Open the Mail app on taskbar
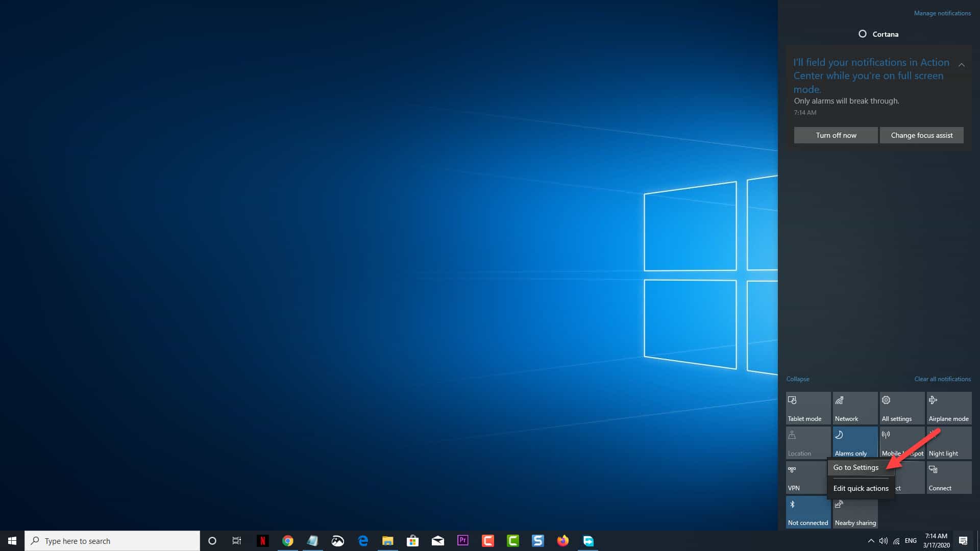Screen dimensions: 980x551 tap(438, 541)
